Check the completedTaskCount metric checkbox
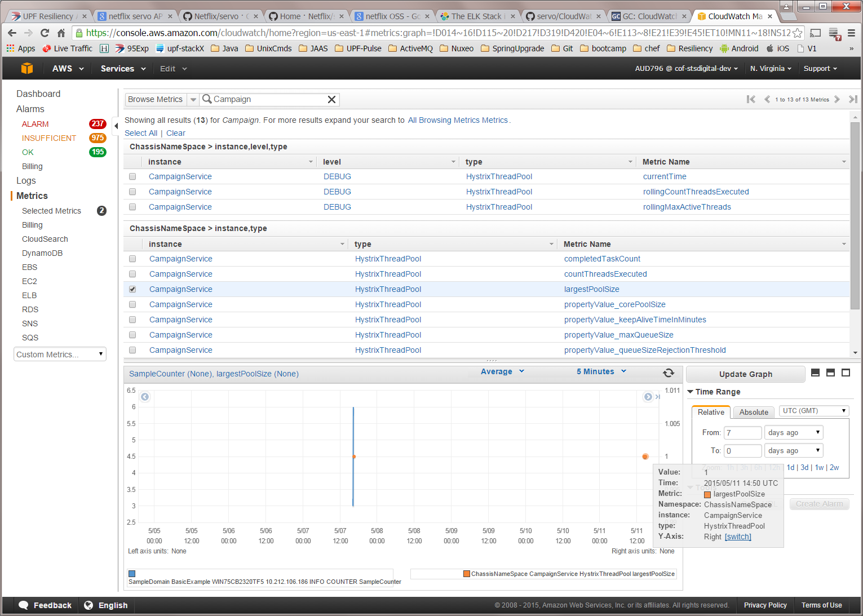 132,259
